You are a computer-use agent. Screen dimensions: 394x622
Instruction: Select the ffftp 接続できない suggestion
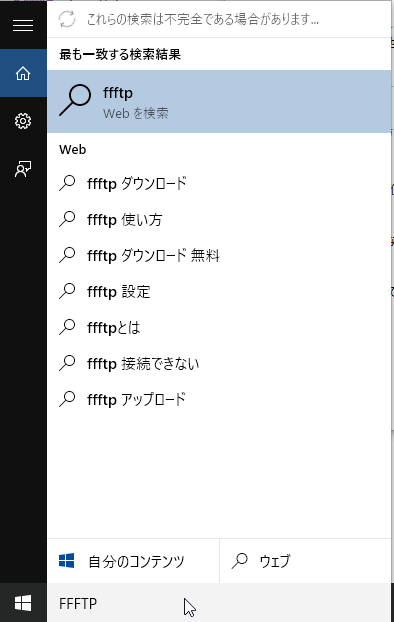(219, 363)
